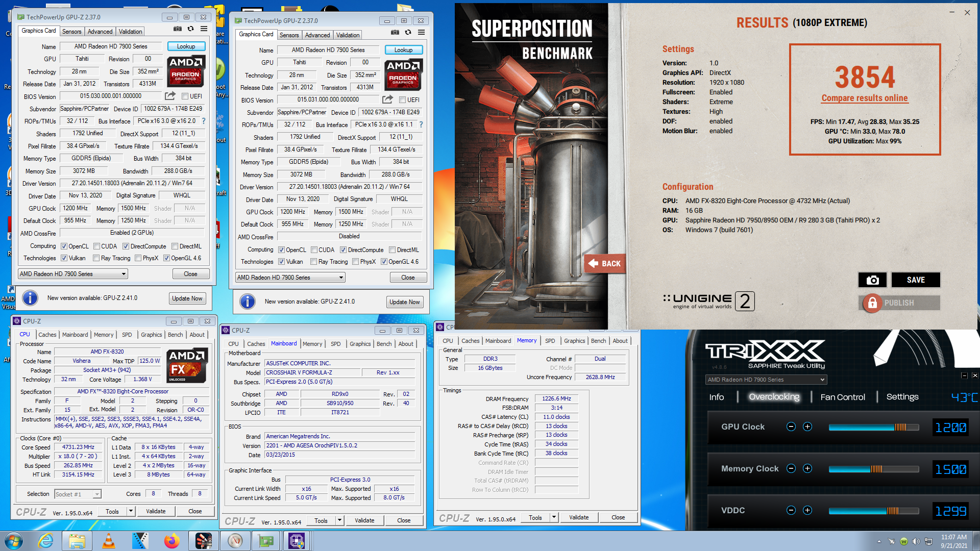Expand Tools arrow in CPU-Z CPU-tab window
Viewport: 980px width, 551px height.
(x=131, y=511)
